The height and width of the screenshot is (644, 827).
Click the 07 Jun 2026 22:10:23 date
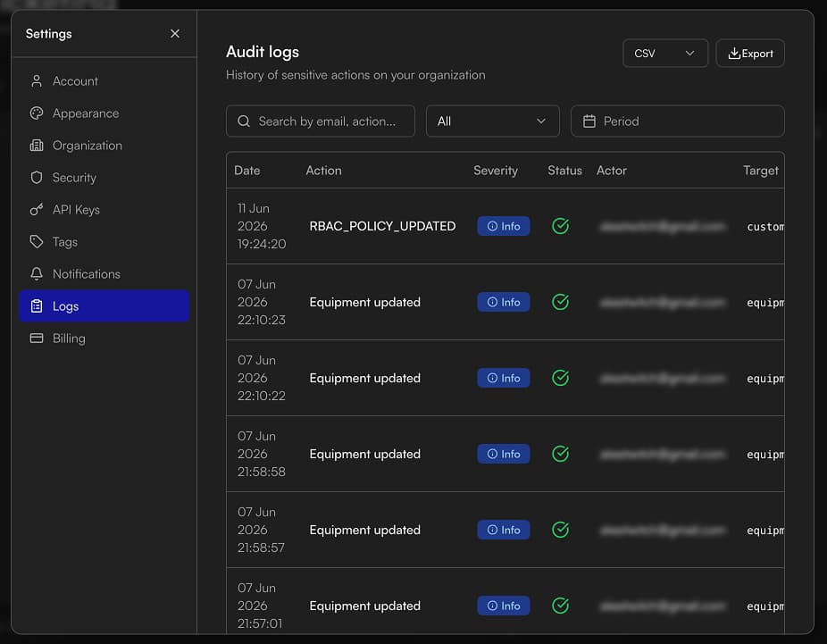point(262,302)
